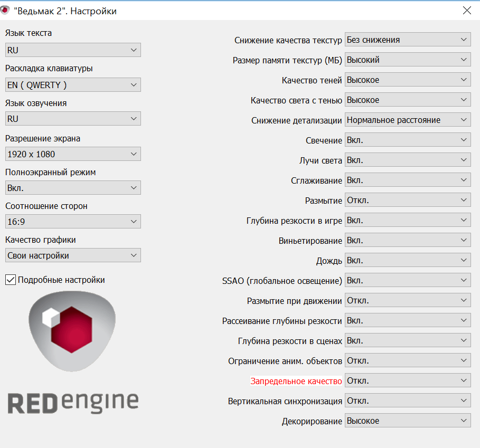Expand the Виньетирование dropdown
This screenshot has height=448, width=480.
tap(408, 241)
